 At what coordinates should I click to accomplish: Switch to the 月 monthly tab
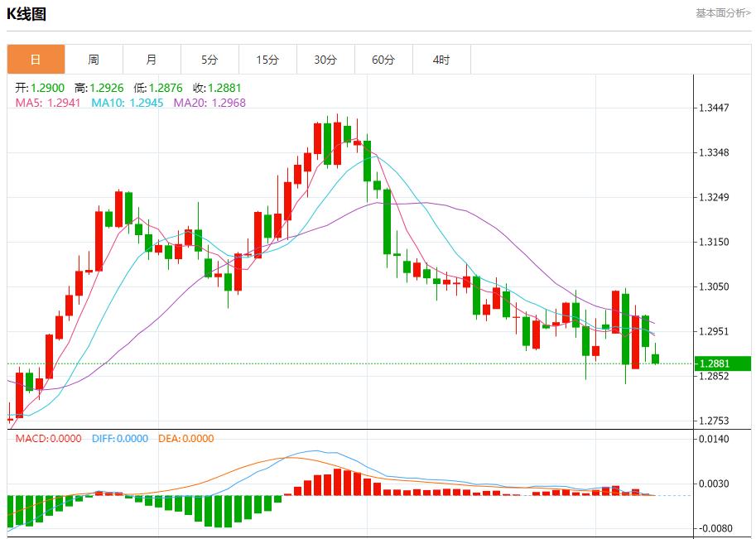tap(152, 60)
